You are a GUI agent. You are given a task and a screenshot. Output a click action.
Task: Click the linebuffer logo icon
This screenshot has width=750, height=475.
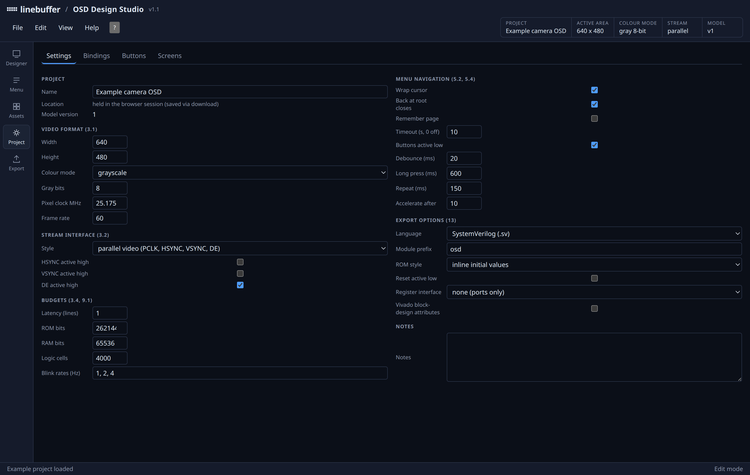[x=12, y=9]
